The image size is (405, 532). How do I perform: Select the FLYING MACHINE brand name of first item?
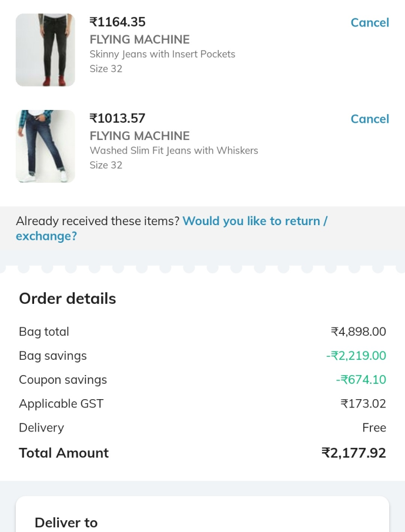coord(139,39)
